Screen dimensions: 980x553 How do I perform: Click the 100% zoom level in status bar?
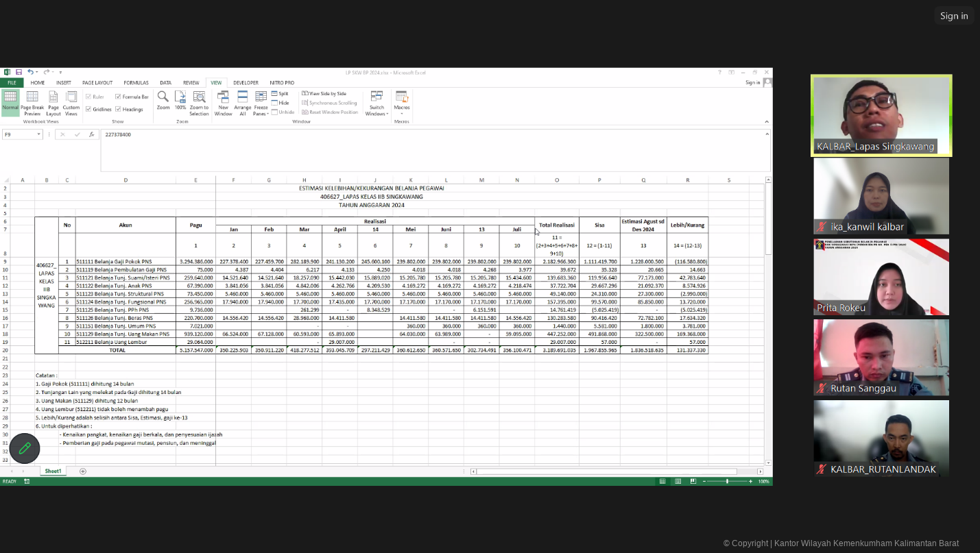click(763, 482)
